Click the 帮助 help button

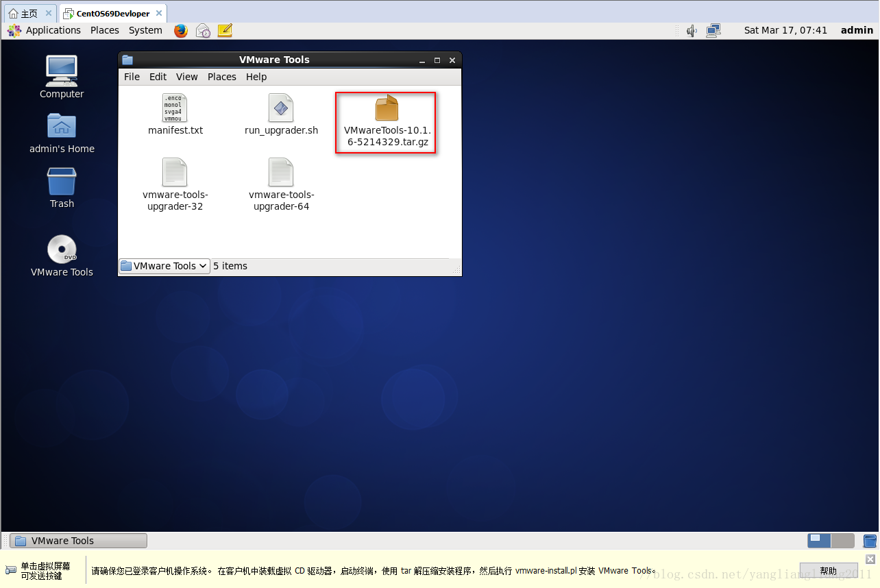point(828,571)
